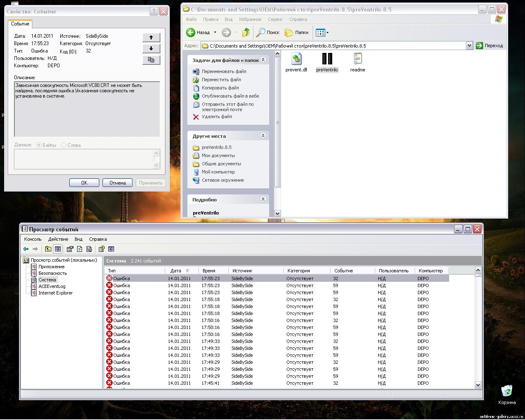Collapse the Задачи для файлов и папок panel
The image size is (525, 420).
pos(263,60)
